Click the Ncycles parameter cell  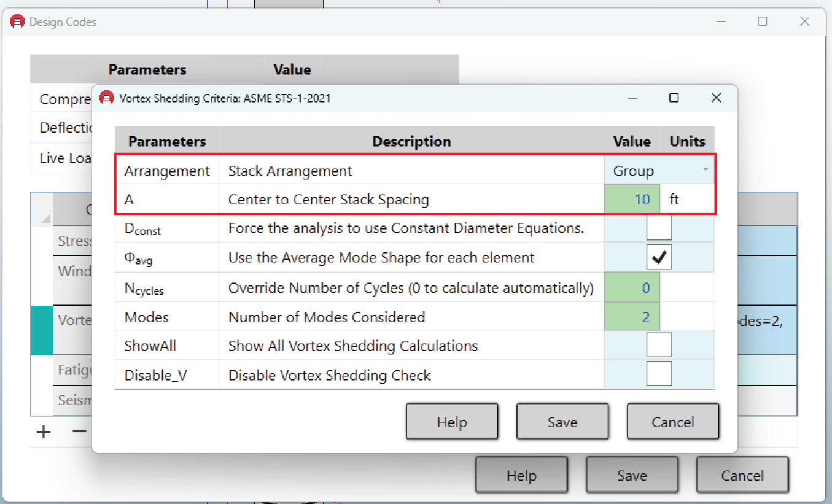167,287
